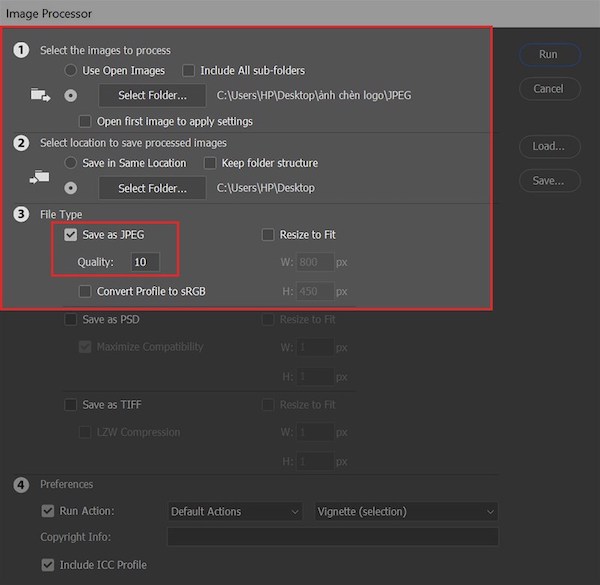Image resolution: width=600 pixels, height=585 pixels.
Task: Select the Save in Same Location option
Action: [71, 163]
